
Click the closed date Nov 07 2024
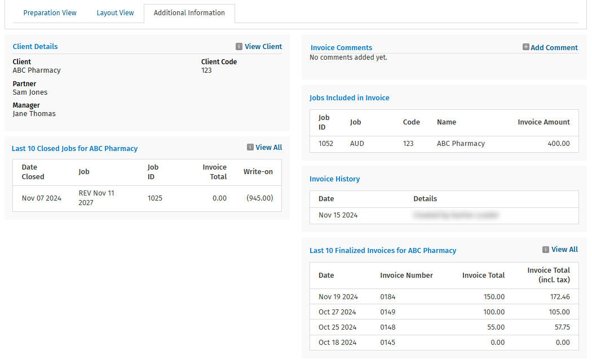(42, 198)
